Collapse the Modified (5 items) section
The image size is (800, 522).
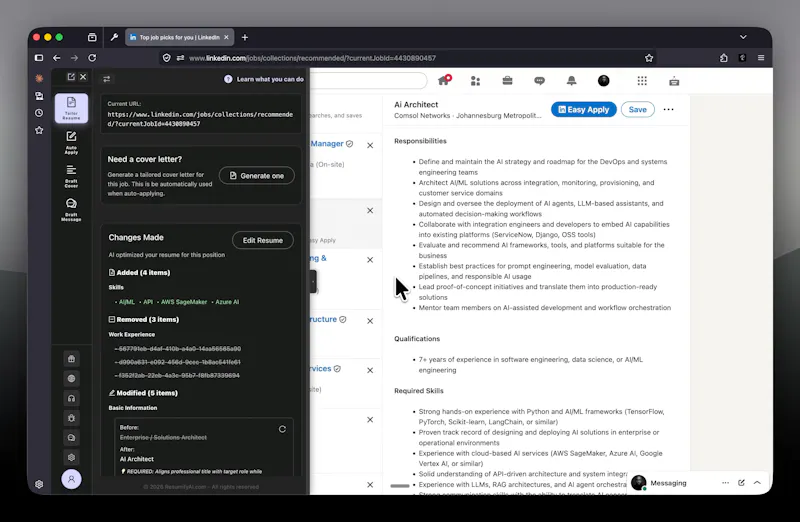click(x=143, y=393)
